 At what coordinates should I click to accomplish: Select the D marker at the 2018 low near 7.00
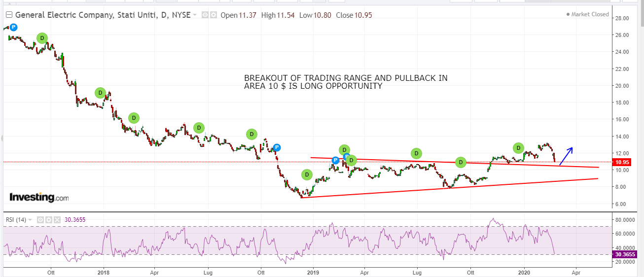(x=307, y=174)
